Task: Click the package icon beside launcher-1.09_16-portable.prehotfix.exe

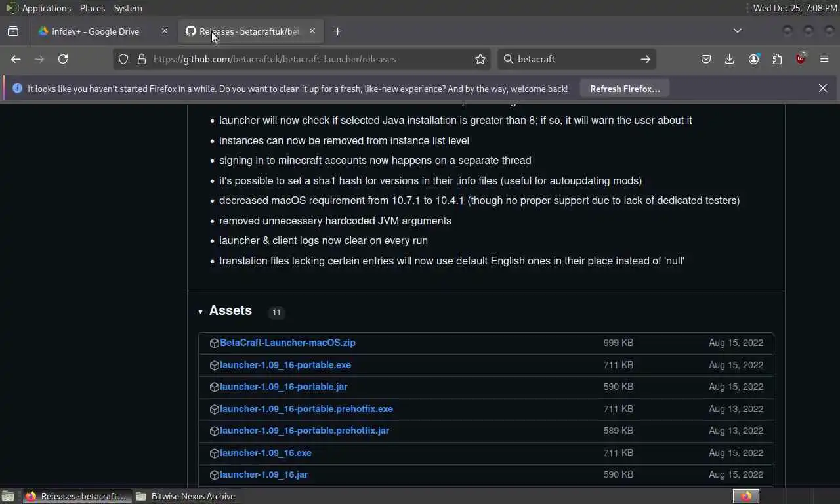Action: pyautogui.click(x=214, y=409)
